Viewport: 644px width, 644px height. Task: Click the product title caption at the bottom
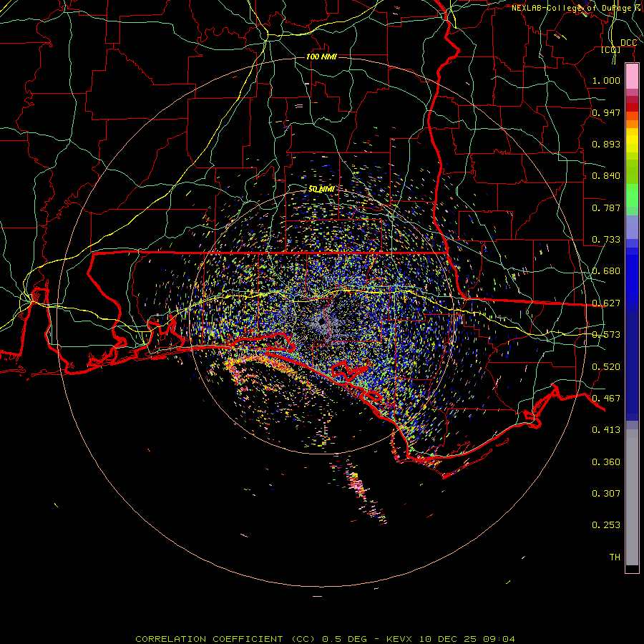(x=325, y=639)
